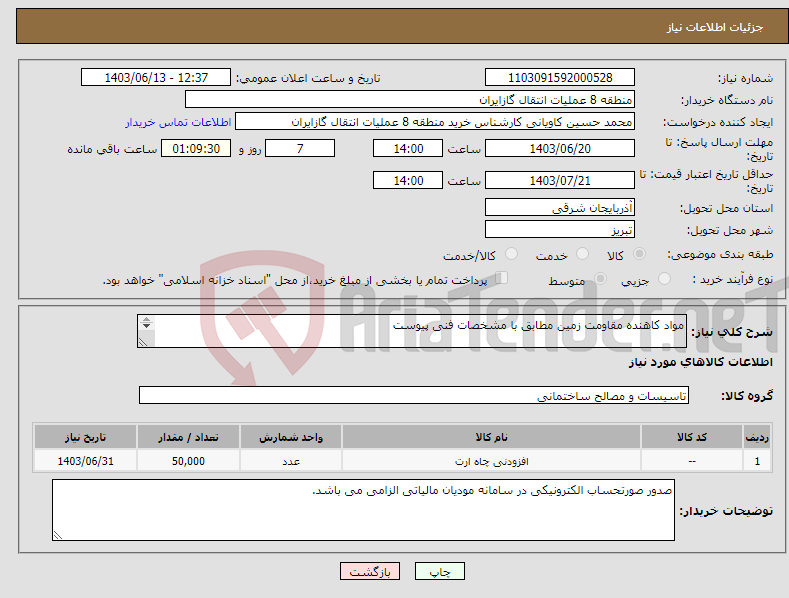Viewport: 789px width, 598px height.
Task: Click the جزئیات اطلاعات نیاز header title
Action: 715,27
